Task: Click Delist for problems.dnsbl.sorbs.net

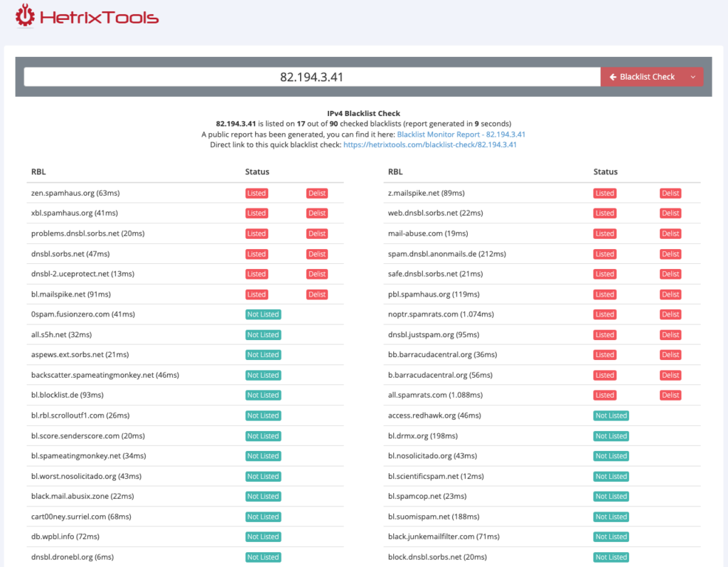Action: point(317,233)
